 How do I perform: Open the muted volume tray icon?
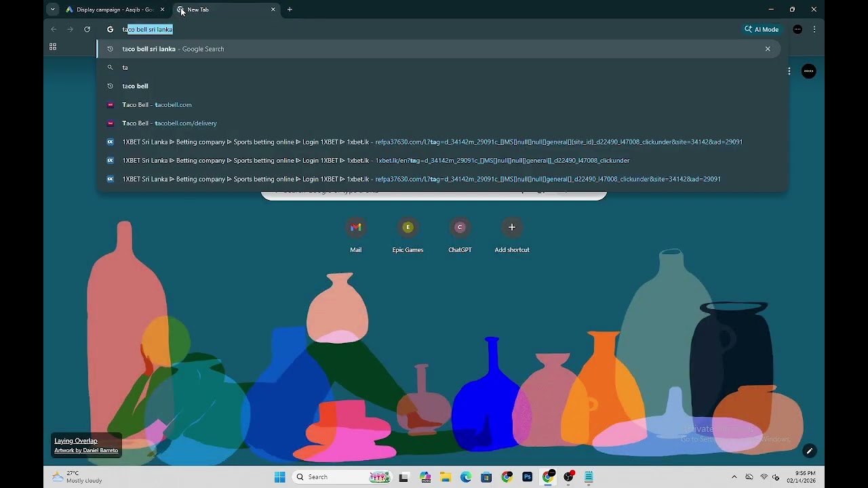[776, 477]
